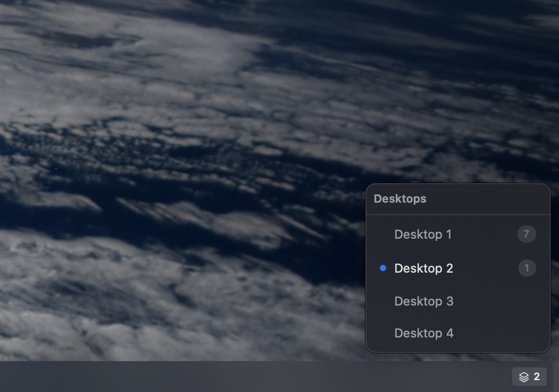Screen dimensions: 559x392
Task: Activate Desktop 1 as the current space
Action: tap(423, 234)
